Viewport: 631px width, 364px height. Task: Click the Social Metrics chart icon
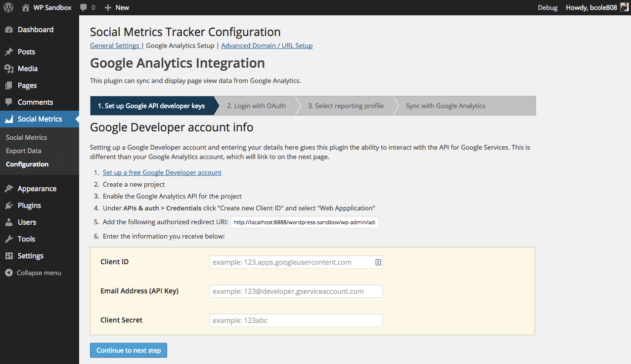[9, 119]
